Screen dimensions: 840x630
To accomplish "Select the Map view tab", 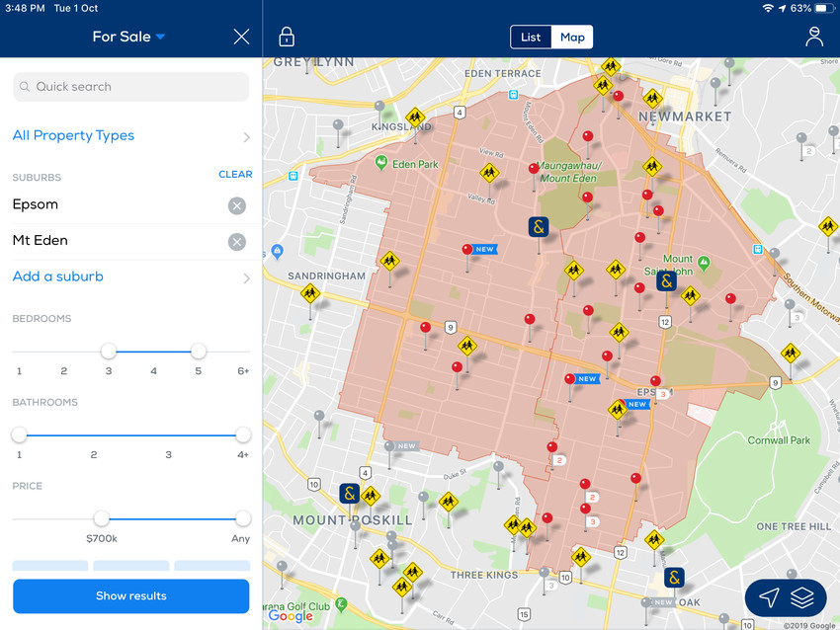I will (x=572, y=38).
